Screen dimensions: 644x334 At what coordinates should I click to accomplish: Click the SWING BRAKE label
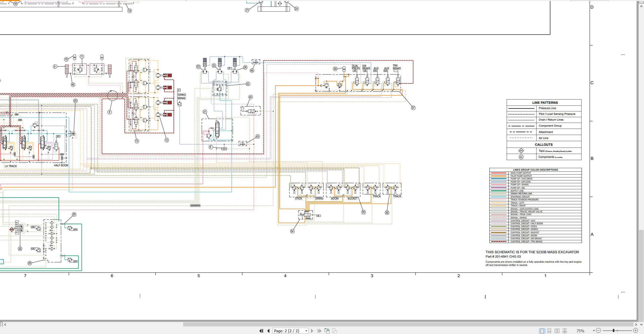(x=182, y=97)
